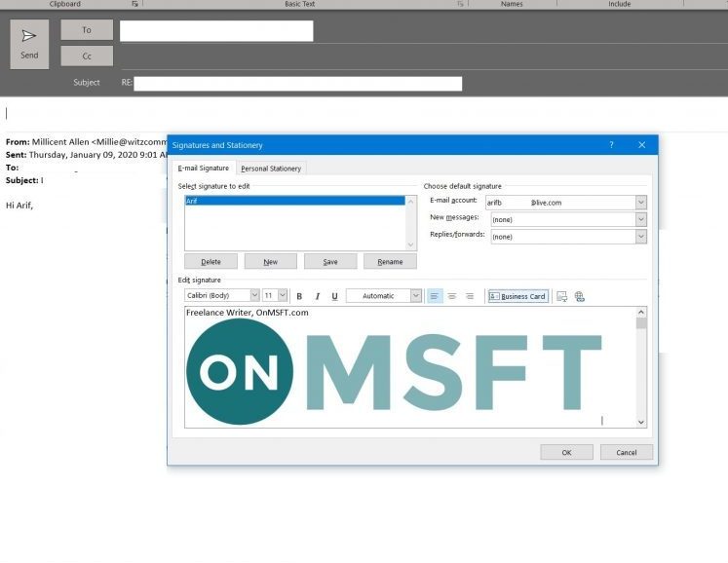This screenshot has height=563, width=728.
Task: Insert a Business Card
Action: (x=517, y=296)
